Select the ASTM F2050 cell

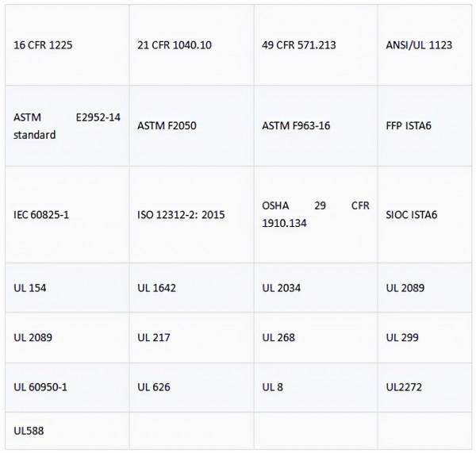tap(165, 125)
